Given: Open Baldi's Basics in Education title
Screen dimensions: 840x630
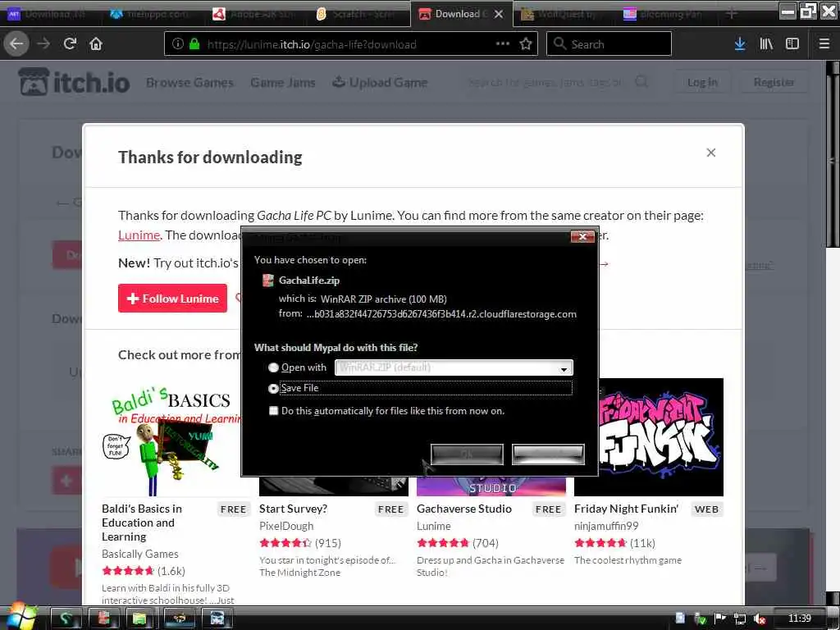Looking at the screenshot, I should (142, 523).
